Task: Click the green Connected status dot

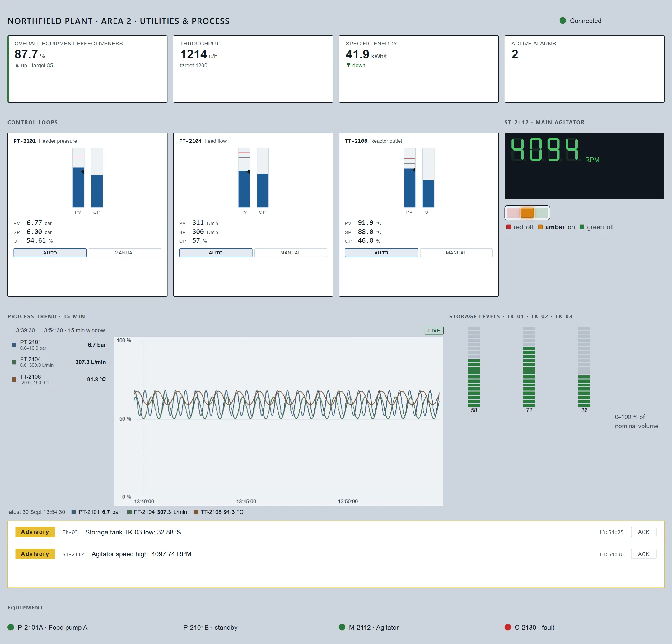Action: 562,21
